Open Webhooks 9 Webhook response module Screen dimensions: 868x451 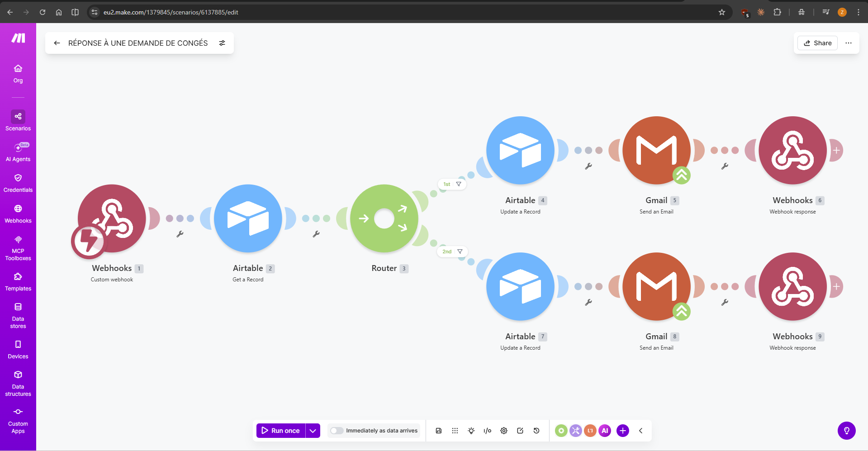point(792,286)
